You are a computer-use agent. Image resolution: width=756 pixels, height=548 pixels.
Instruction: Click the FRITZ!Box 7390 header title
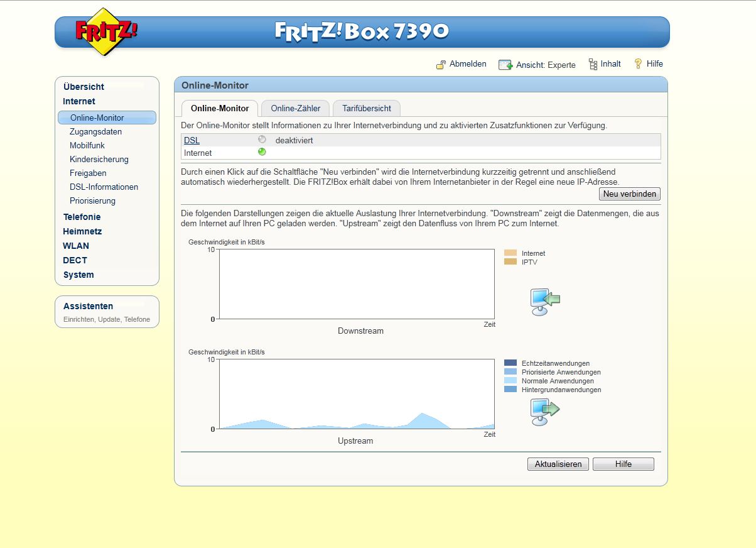click(362, 31)
